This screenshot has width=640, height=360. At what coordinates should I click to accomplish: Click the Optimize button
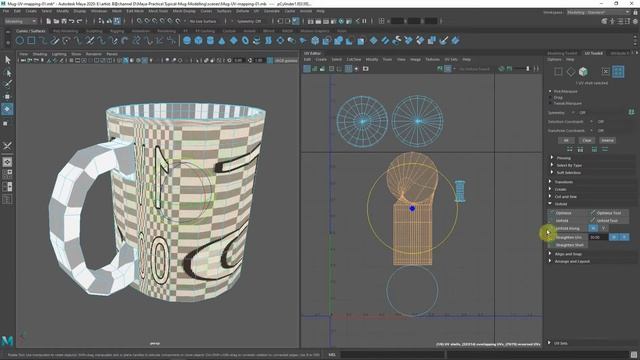coord(568,213)
